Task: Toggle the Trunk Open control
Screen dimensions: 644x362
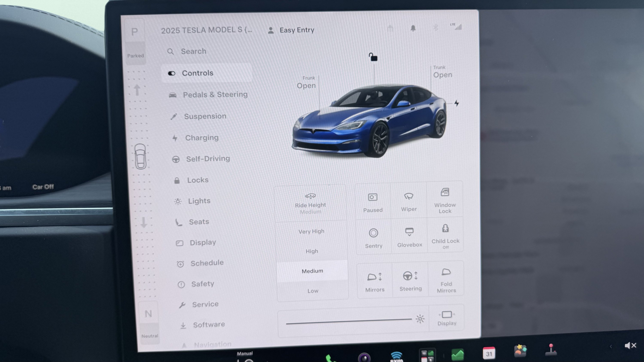Action: point(442,72)
